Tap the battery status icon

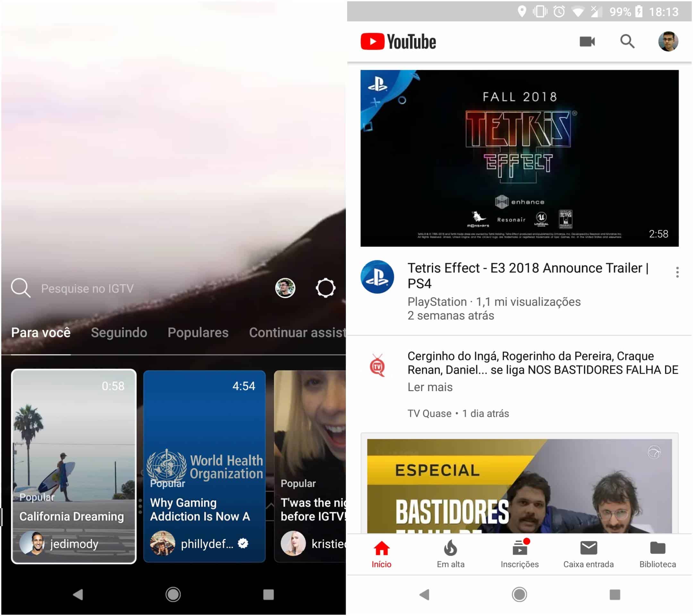(x=639, y=12)
